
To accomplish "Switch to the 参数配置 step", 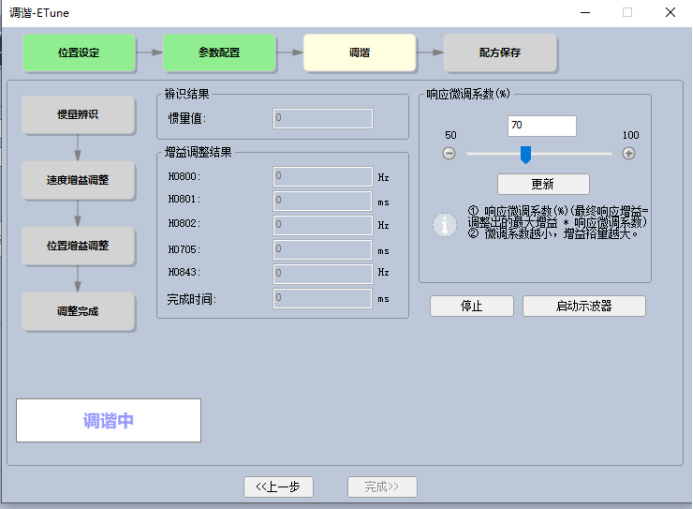I will [x=218, y=52].
